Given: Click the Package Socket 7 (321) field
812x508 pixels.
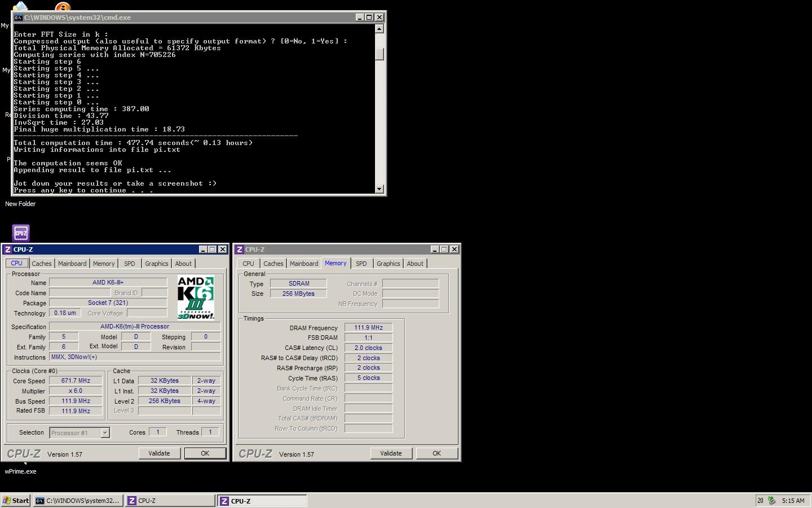Looking at the screenshot, I should (108, 303).
